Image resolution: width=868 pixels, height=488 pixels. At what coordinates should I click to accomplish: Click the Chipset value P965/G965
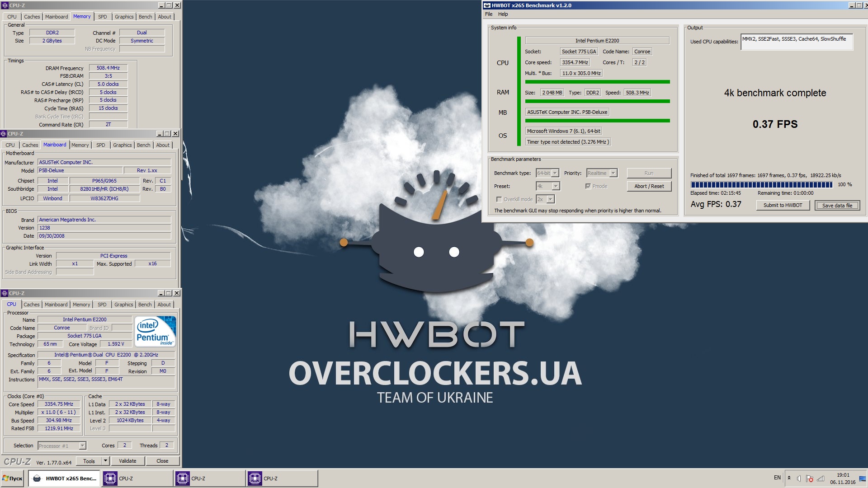click(x=104, y=181)
